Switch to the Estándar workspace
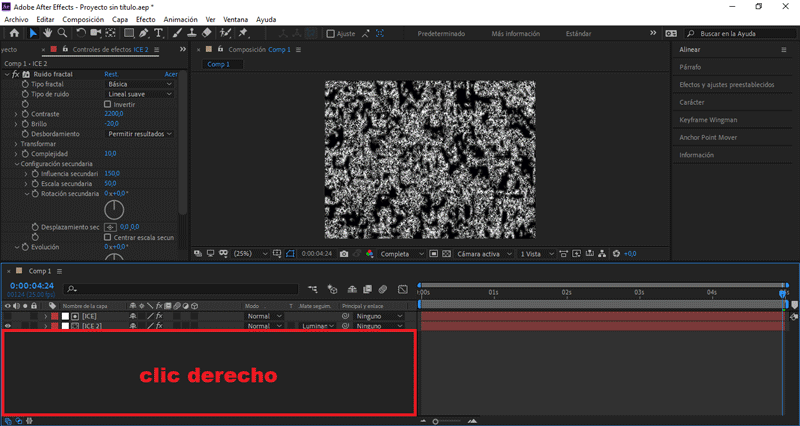 pyautogui.click(x=578, y=34)
